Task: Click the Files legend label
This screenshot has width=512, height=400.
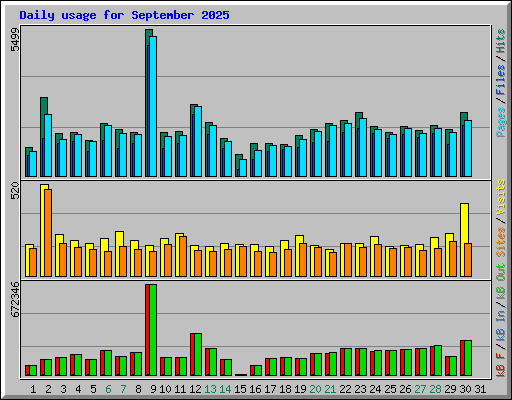Action: (x=500, y=80)
